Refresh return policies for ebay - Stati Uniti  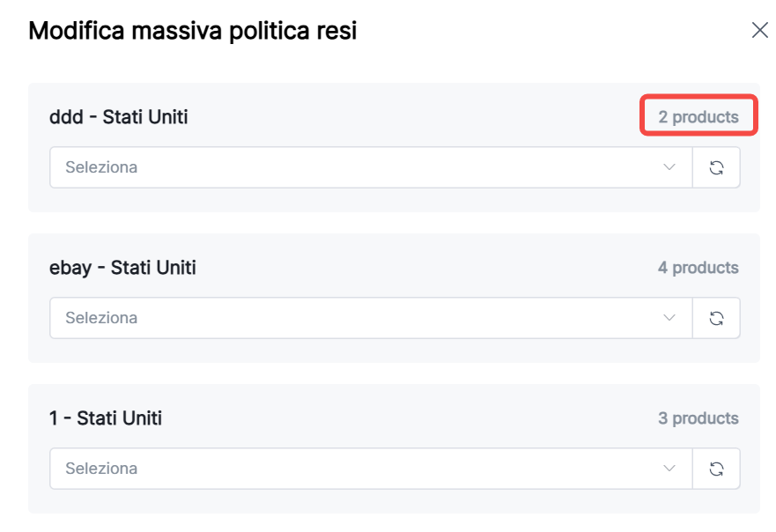pyautogui.click(x=716, y=318)
